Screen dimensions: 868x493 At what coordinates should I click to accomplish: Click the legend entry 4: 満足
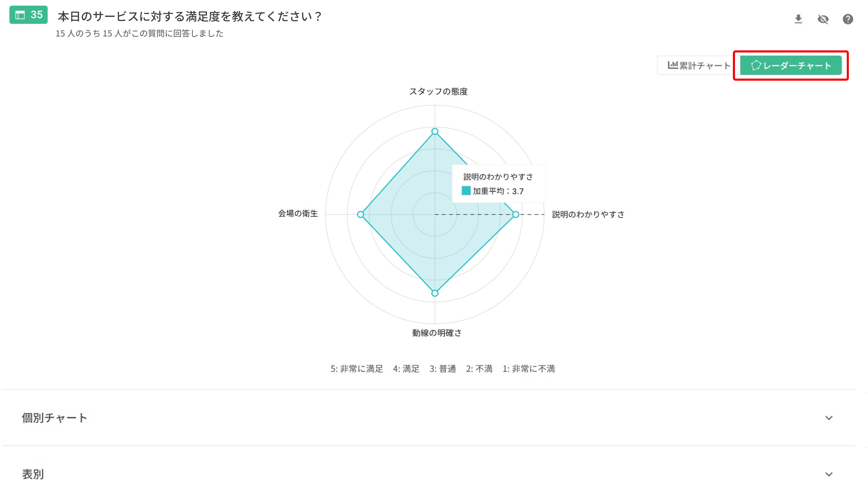click(406, 369)
